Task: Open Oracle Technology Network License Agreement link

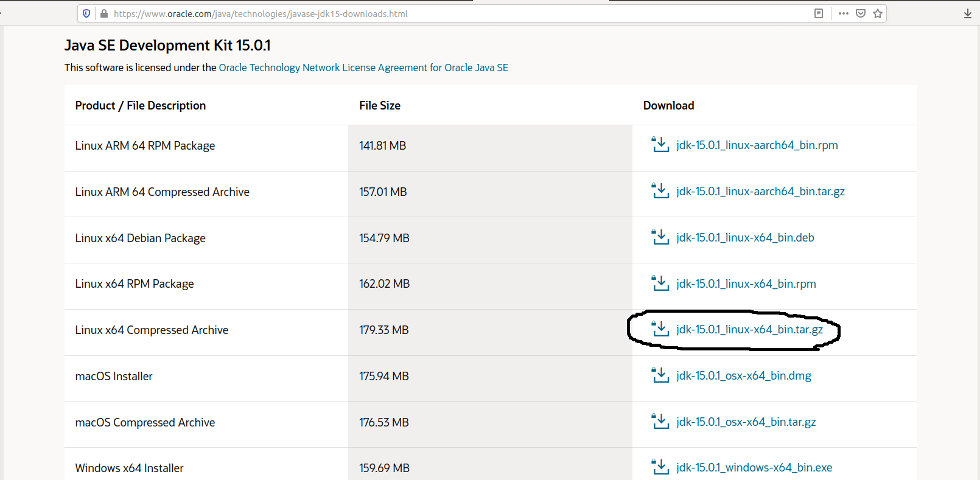Action: coord(363,68)
